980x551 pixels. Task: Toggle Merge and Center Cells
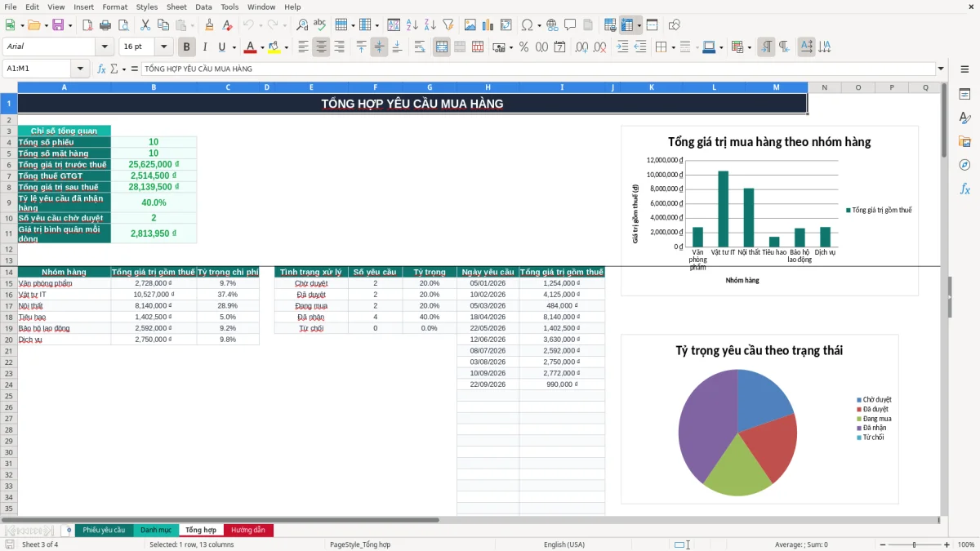pyautogui.click(x=442, y=47)
